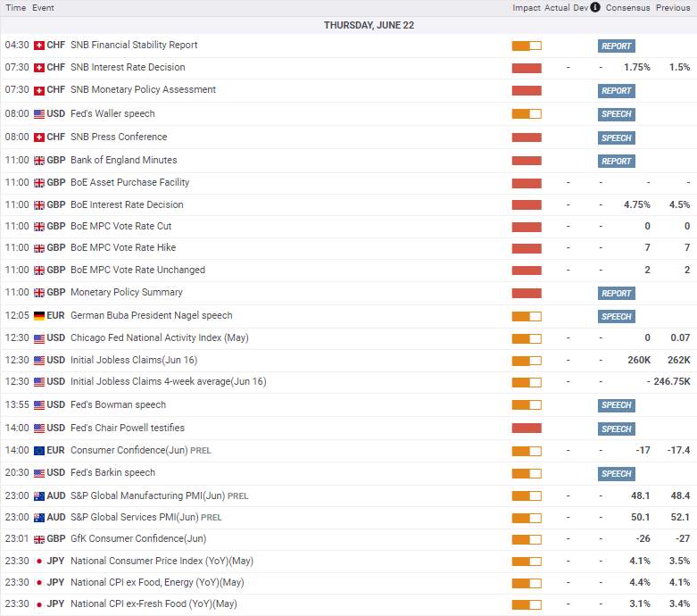Click impact bar for Fed's Chair Powell testifies

click(x=527, y=429)
